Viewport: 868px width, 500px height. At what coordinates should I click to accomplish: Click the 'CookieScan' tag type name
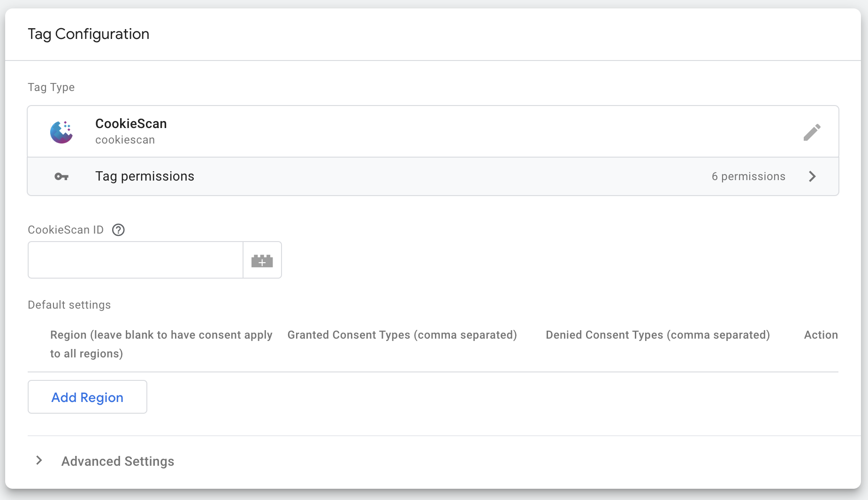(x=131, y=123)
